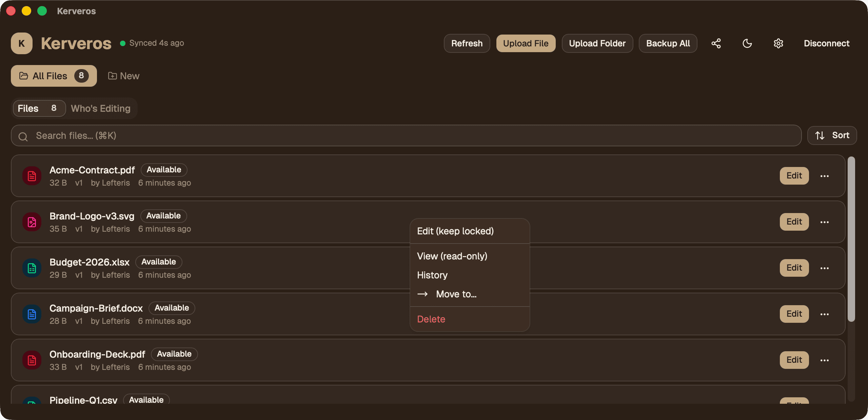Click the Acme-Contract.pdf file name

92,170
